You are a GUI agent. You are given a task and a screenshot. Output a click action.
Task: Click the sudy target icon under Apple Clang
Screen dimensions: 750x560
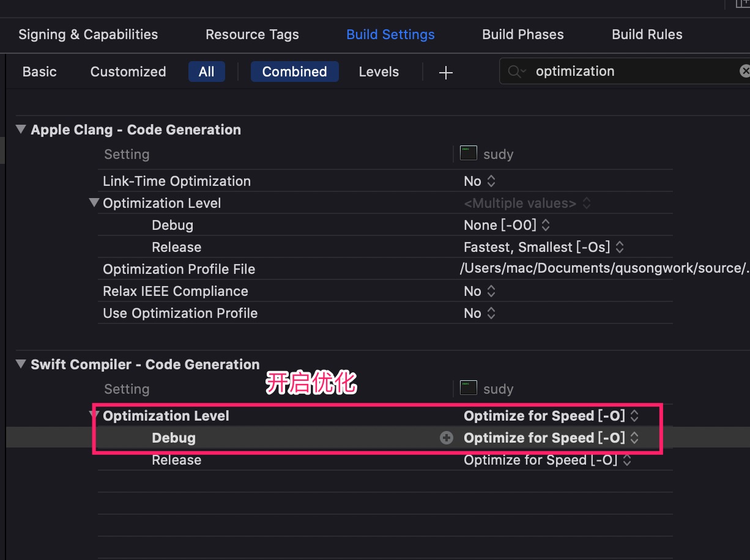tap(469, 153)
